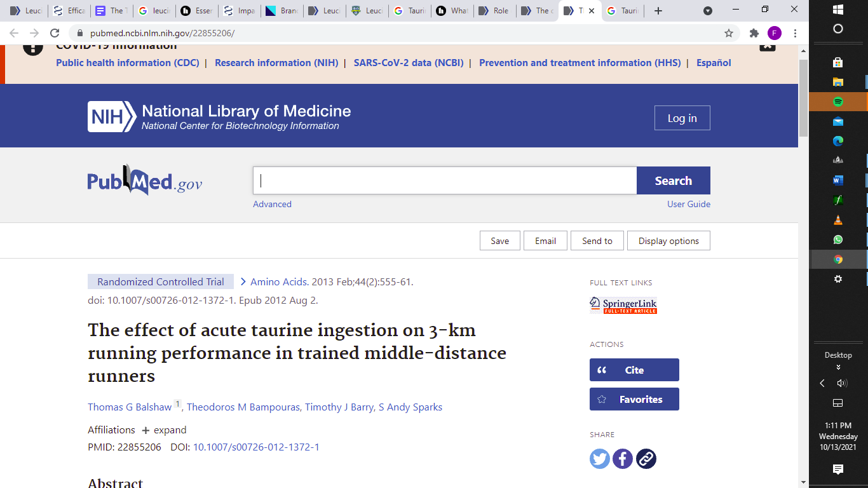This screenshot has width=868, height=488.
Task: Open the Send to dropdown
Action: (597, 241)
